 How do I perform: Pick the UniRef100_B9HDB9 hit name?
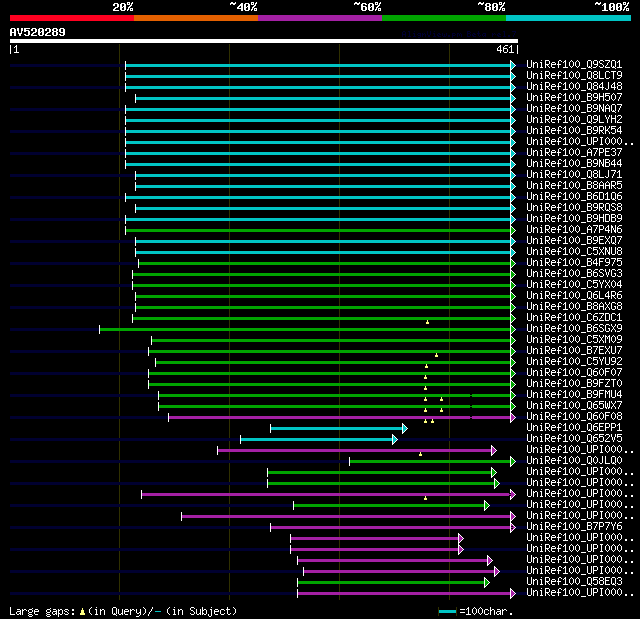pyautogui.click(x=574, y=219)
